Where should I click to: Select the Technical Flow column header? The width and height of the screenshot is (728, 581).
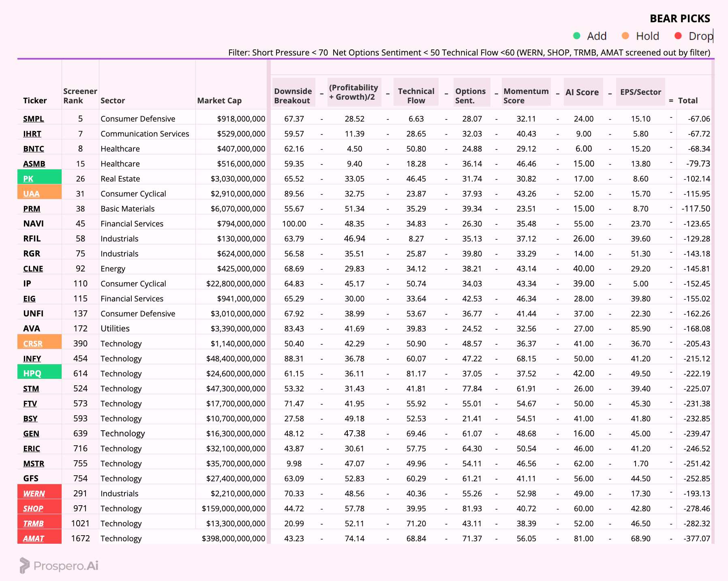pyautogui.click(x=416, y=96)
